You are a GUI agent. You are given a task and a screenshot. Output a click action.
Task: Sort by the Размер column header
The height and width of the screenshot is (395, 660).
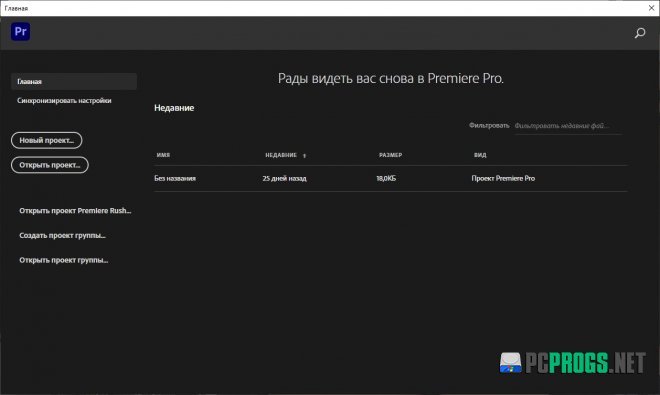(390, 155)
